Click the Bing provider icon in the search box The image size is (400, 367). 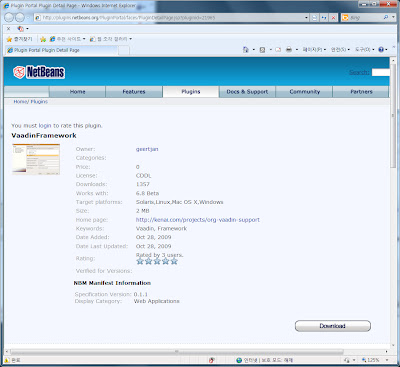coord(345,18)
